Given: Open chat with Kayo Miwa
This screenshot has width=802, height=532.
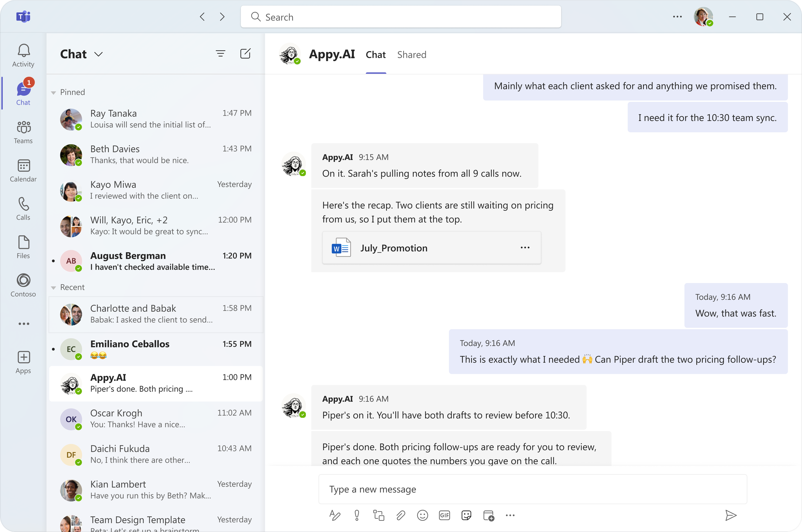Looking at the screenshot, I should [156, 190].
